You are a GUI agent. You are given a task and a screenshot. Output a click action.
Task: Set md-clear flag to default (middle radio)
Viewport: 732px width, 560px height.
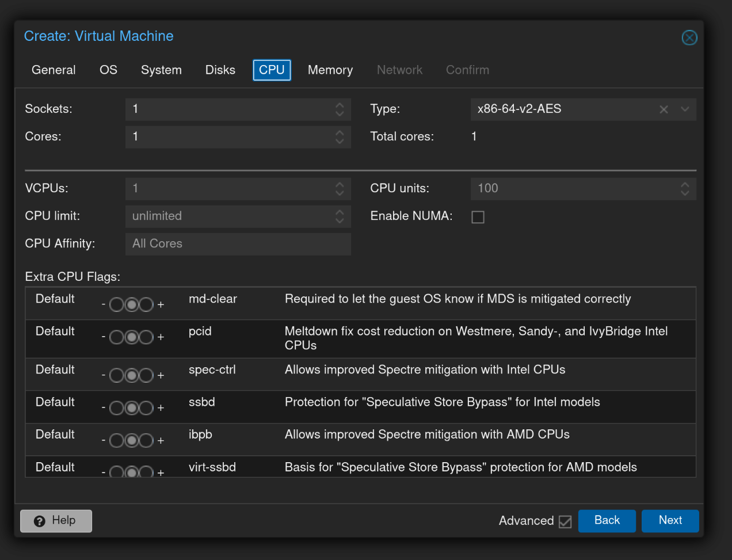(132, 304)
